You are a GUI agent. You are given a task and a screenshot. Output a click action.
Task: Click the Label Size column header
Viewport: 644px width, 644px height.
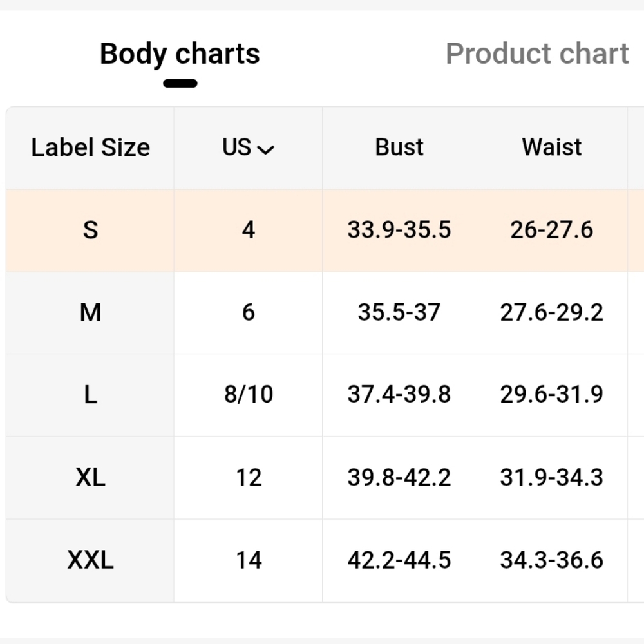pos(90,147)
